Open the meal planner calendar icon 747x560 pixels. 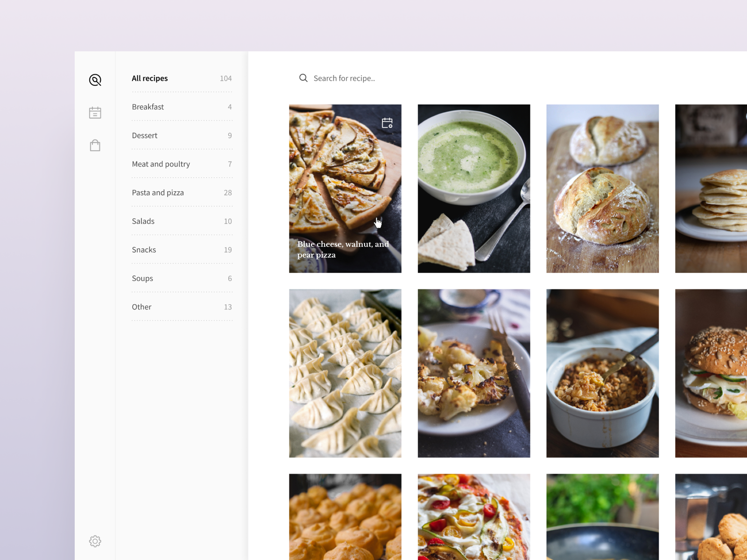coord(95,112)
